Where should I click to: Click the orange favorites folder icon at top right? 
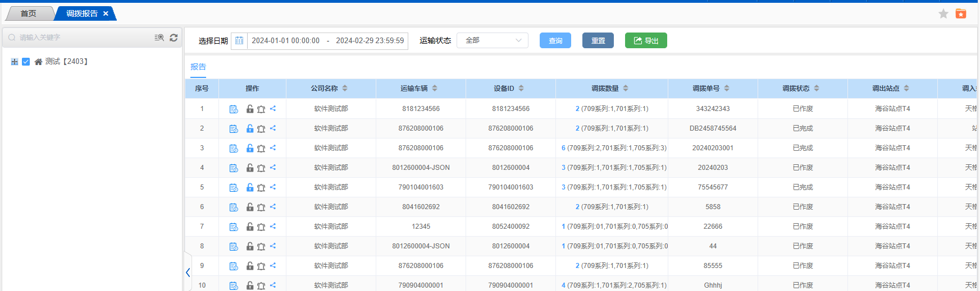tap(961, 13)
